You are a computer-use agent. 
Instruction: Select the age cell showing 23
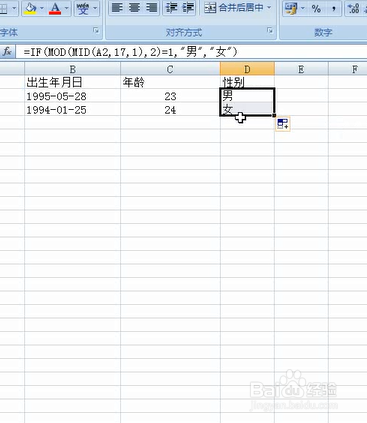170,96
